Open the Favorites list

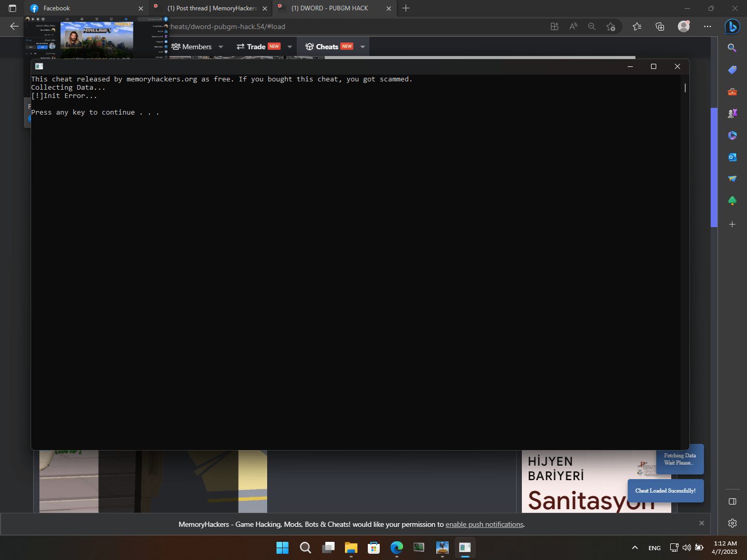[x=637, y=26]
